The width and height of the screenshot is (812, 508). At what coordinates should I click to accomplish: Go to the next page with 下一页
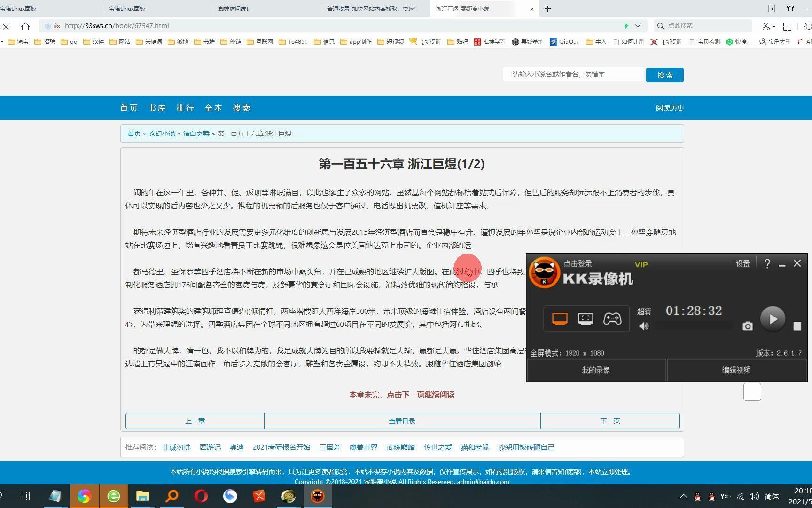click(x=610, y=421)
